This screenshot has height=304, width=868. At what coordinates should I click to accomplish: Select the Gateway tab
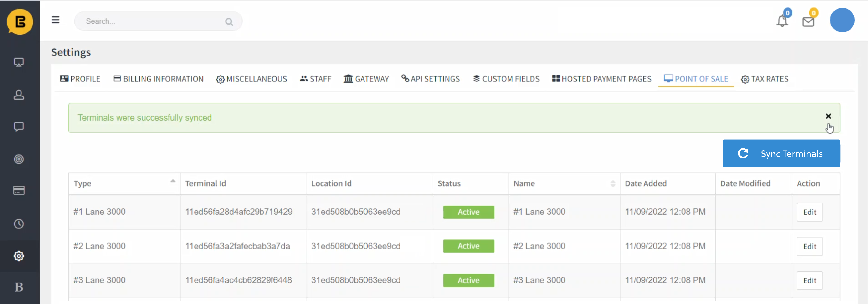pyautogui.click(x=366, y=79)
